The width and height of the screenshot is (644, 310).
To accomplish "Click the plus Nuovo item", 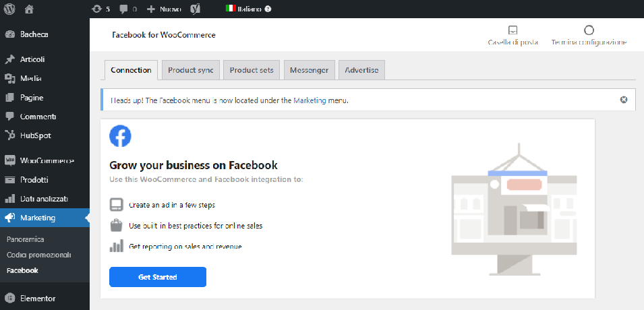I will (x=164, y=9).
